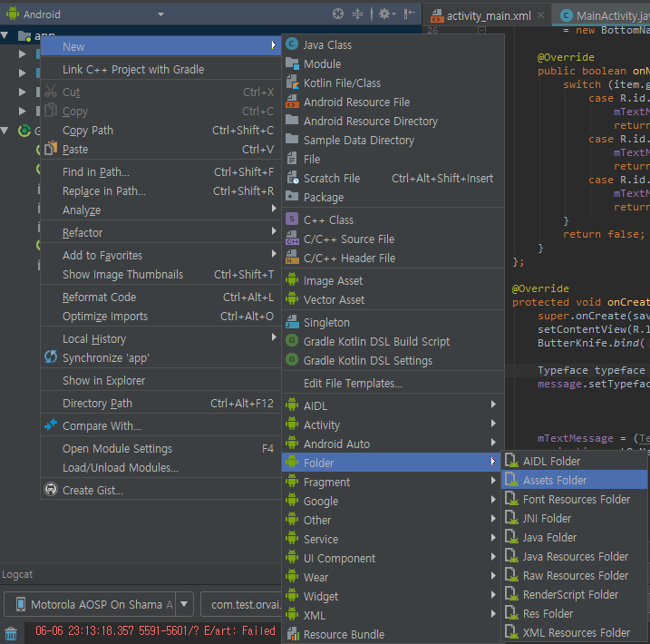Expand the Android Auto submenu arrow
650x644 pixels.
pyautogui.click(x=493, y=443)
